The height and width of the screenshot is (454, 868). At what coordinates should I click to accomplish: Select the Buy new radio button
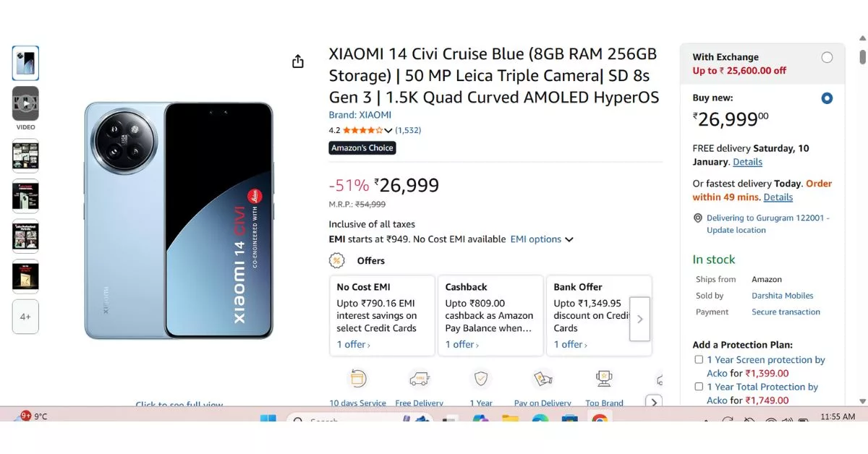827,98
